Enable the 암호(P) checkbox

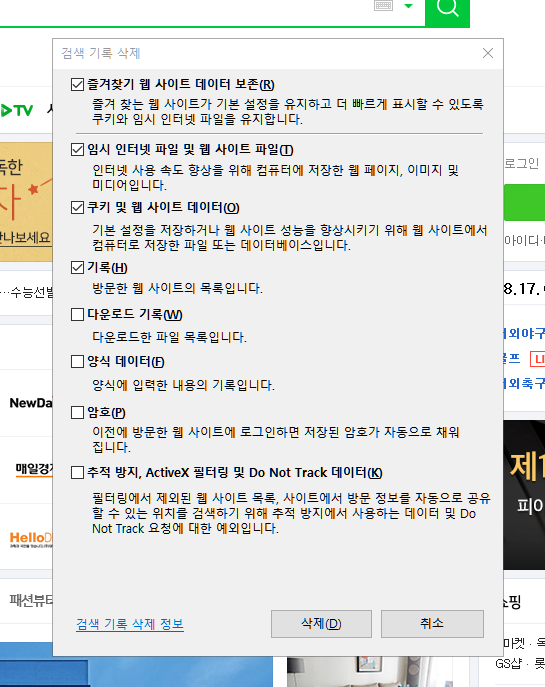coord(78,412)
